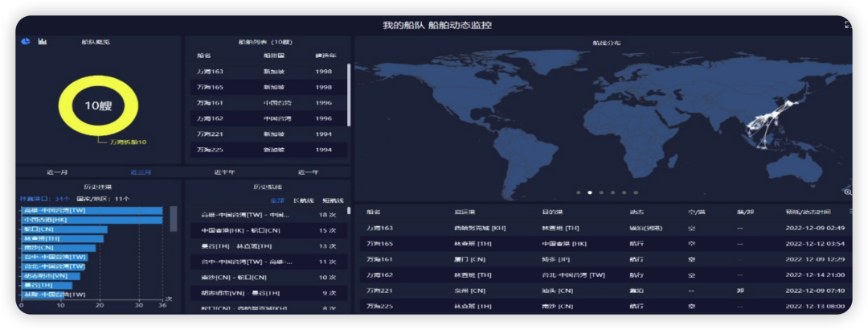
Task: Select 万海221 row in the dynamics table
Action: click(x=603, y=291)
